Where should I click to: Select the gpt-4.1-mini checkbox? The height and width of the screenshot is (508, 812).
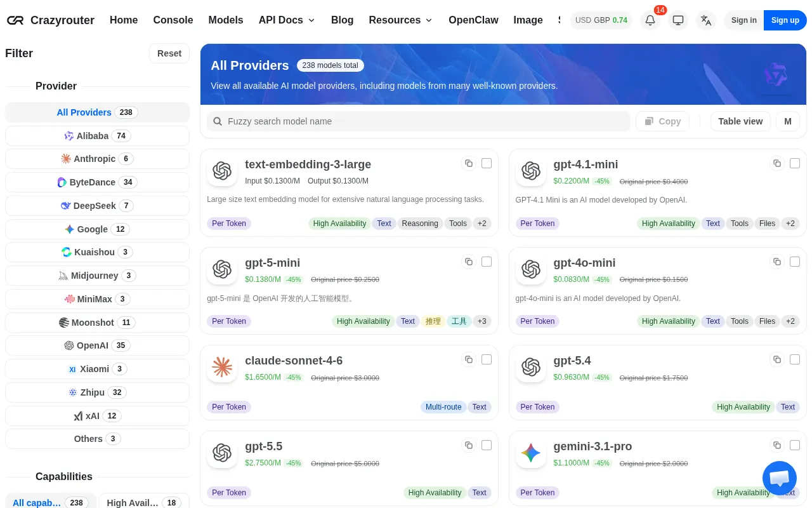[795, 163]
